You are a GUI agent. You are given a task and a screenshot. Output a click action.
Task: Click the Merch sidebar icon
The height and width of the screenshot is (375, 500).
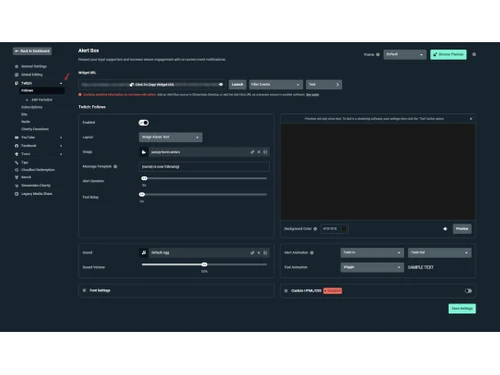(x=16, y=177)
